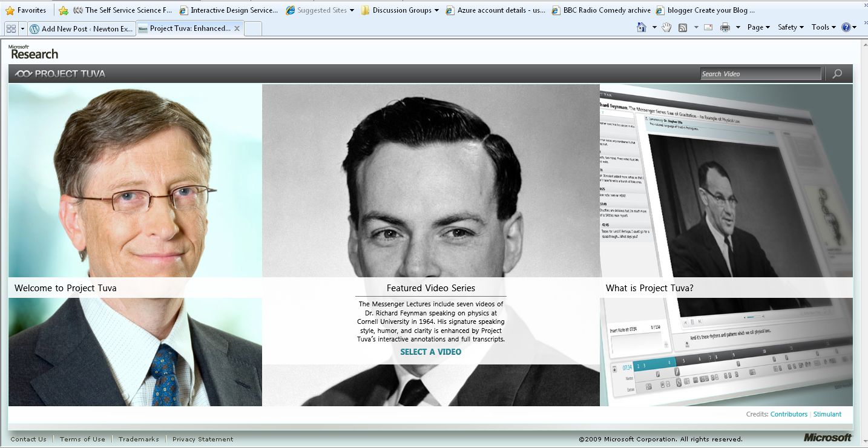
Task: Open the Privacy Statement footer link
Action: pyautogui.click(x=203, y=439)
